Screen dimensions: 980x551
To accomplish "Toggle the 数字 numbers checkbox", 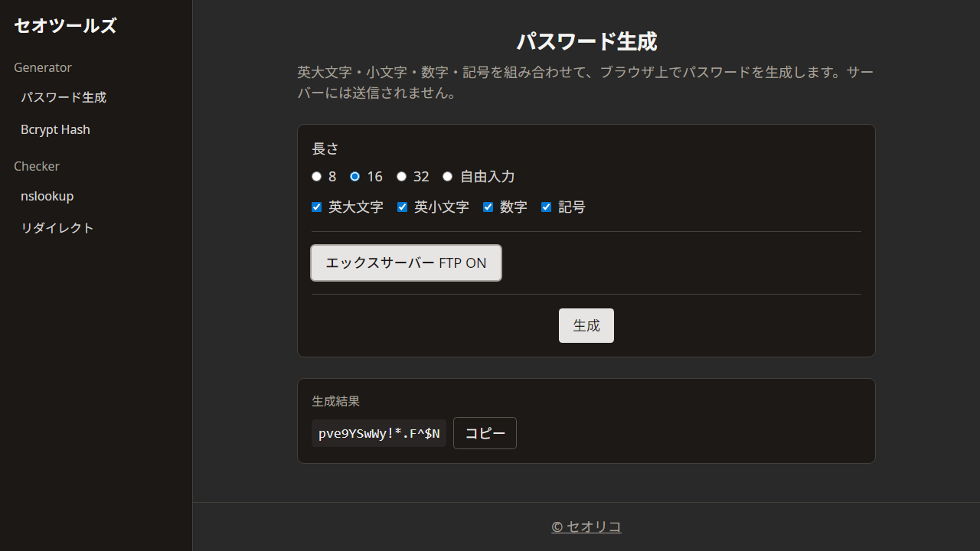I will (x=488, y=207).
